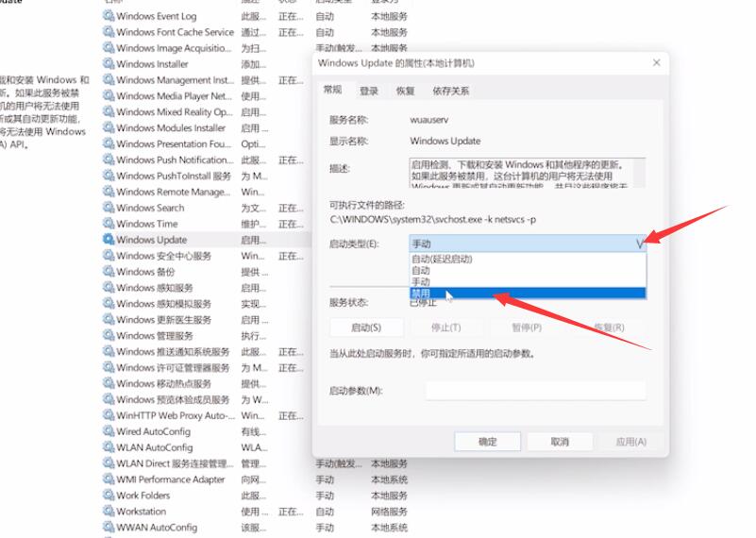
Task: Open the 启动类型 startup type dropdown
Action: tap(528, 244)
